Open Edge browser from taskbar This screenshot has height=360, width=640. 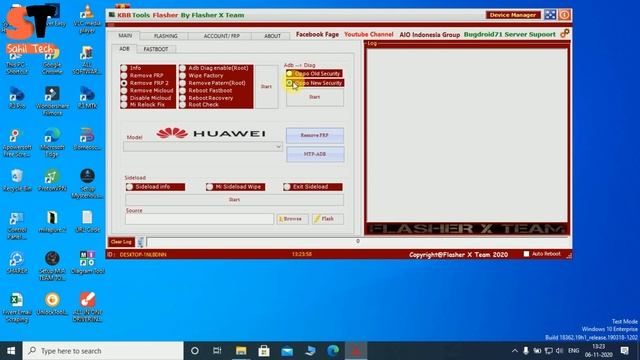(x=333, y=351)
